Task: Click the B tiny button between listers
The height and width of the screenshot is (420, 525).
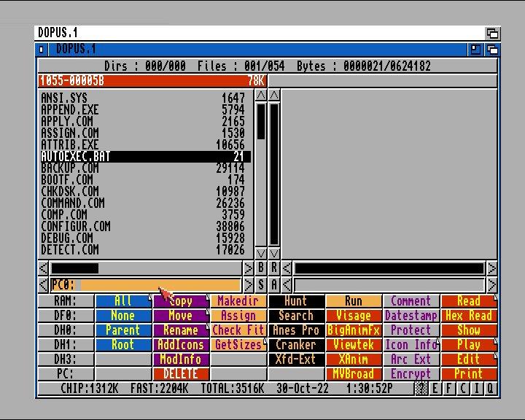Action: [x=261, y=268]
